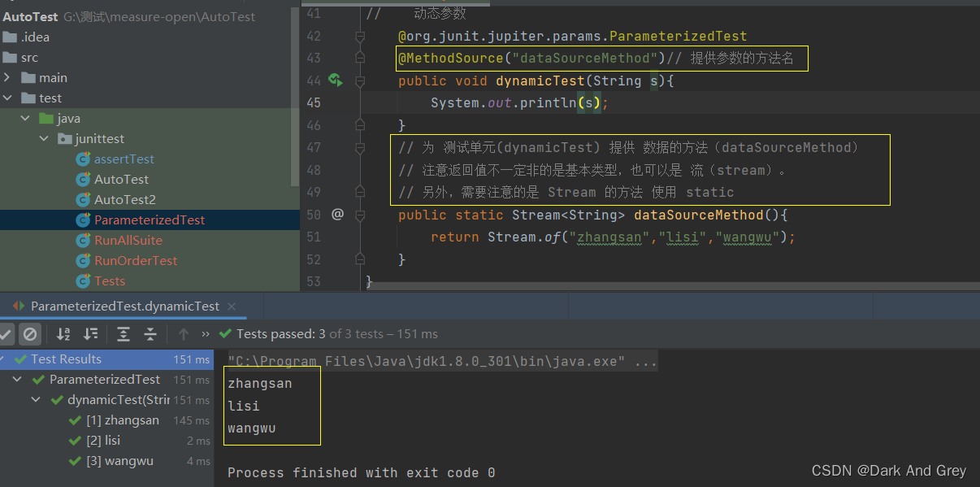Click the AutoTest project root label

click(31, 16)
